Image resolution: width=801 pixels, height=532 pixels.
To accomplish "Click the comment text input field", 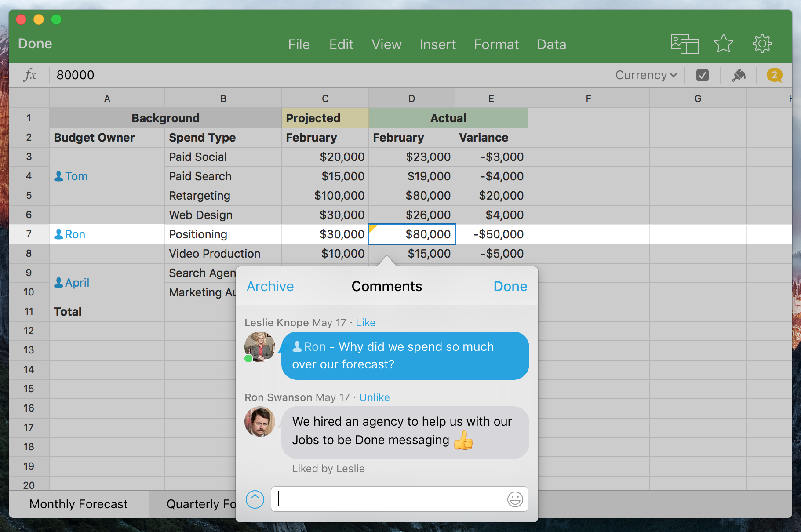I will pos(389,499).
